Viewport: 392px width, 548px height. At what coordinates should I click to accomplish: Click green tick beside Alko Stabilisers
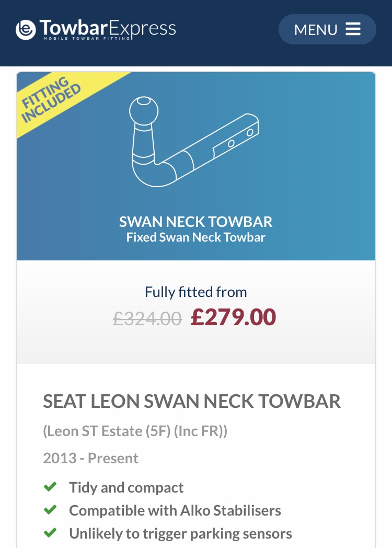tap(50, 510)
